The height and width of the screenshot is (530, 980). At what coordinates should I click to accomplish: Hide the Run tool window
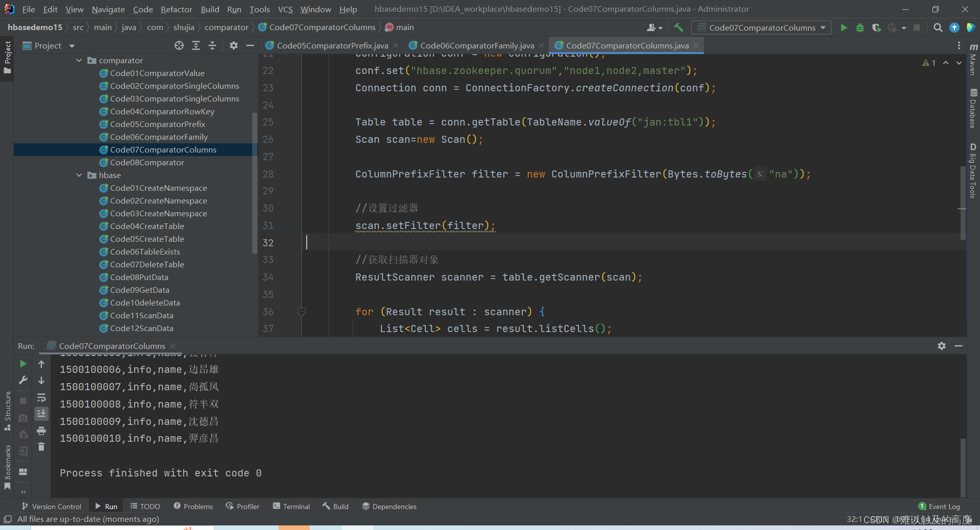tap(959, 346)
